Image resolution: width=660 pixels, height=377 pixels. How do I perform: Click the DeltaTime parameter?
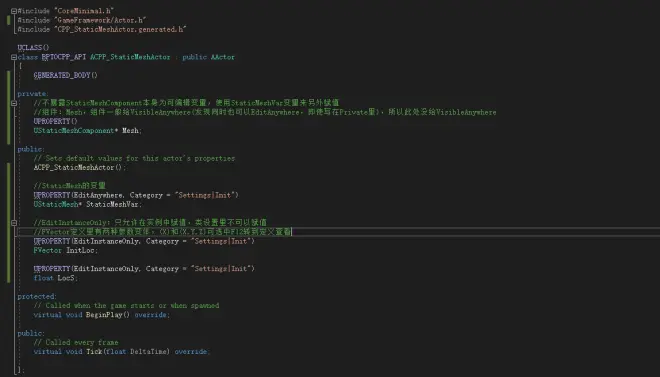(x=149, y=351)
